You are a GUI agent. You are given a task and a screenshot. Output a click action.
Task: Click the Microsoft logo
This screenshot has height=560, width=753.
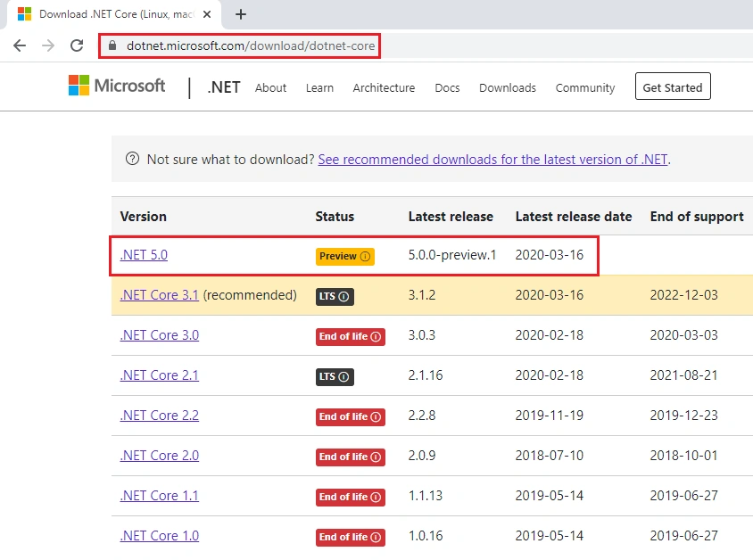(x=117, y=86)
